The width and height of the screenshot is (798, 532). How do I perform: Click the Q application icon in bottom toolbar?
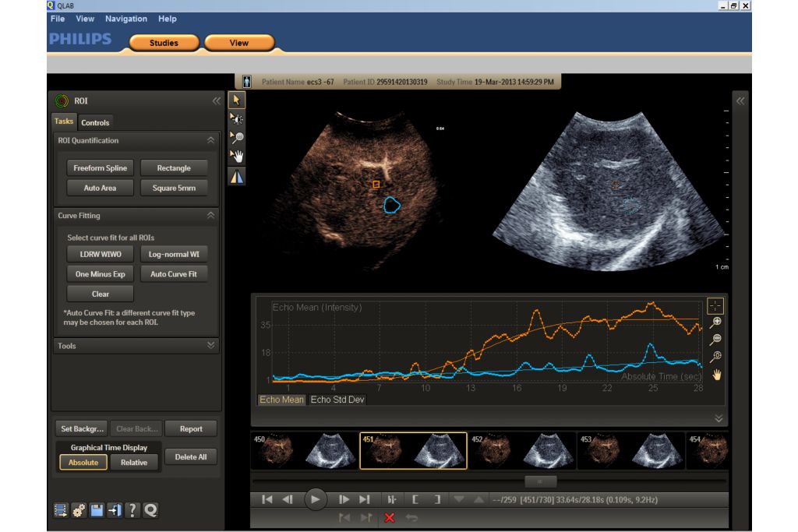[150, 510]
